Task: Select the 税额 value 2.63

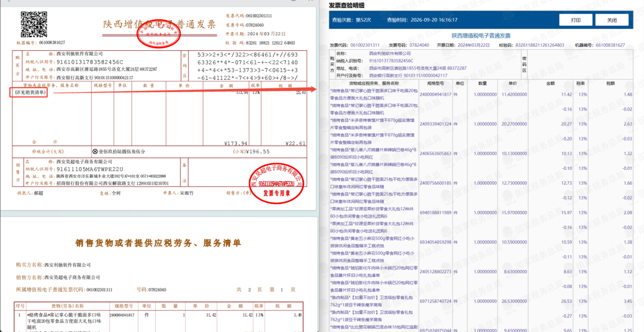Action: click(x=628, y=124)
